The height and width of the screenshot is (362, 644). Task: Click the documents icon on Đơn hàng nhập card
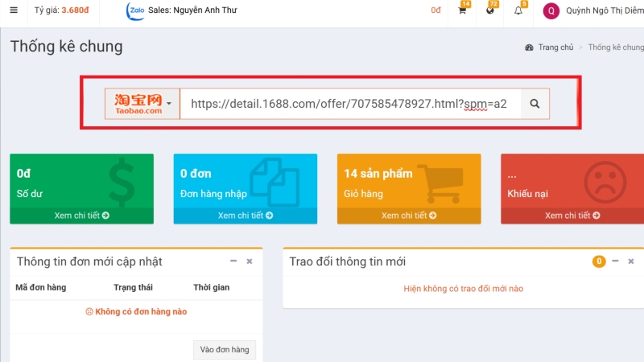click(275, 182)
